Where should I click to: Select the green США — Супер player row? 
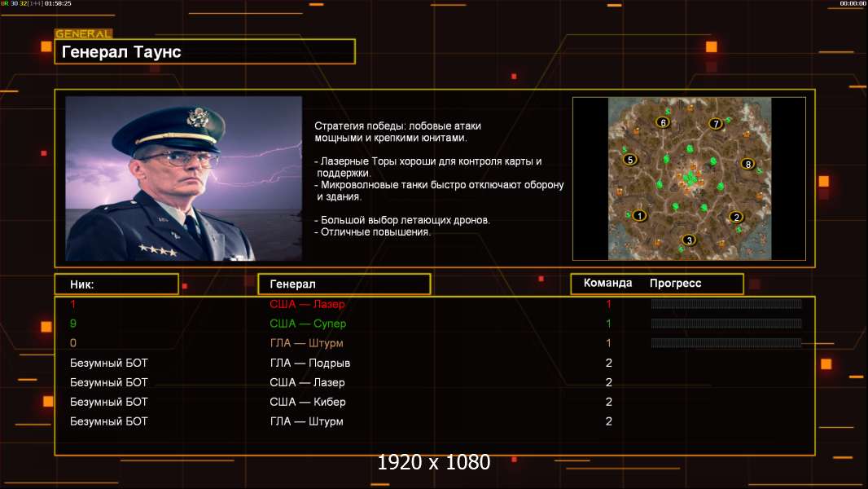435,324
